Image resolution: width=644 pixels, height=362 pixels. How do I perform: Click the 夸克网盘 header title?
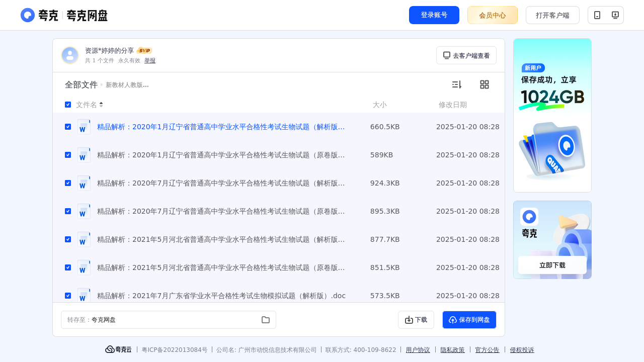(87, 16)
